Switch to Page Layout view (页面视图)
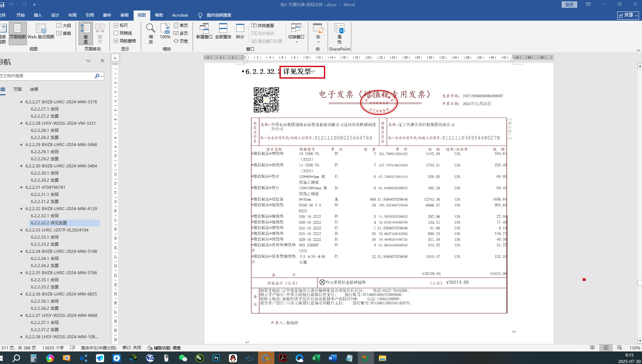Viewport: 642px width, 364px height. (x=17, y=33)
